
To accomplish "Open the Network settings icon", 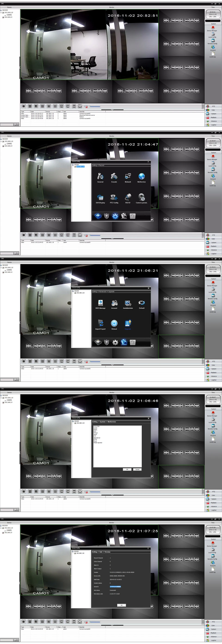I will click(x=128, y=177).
